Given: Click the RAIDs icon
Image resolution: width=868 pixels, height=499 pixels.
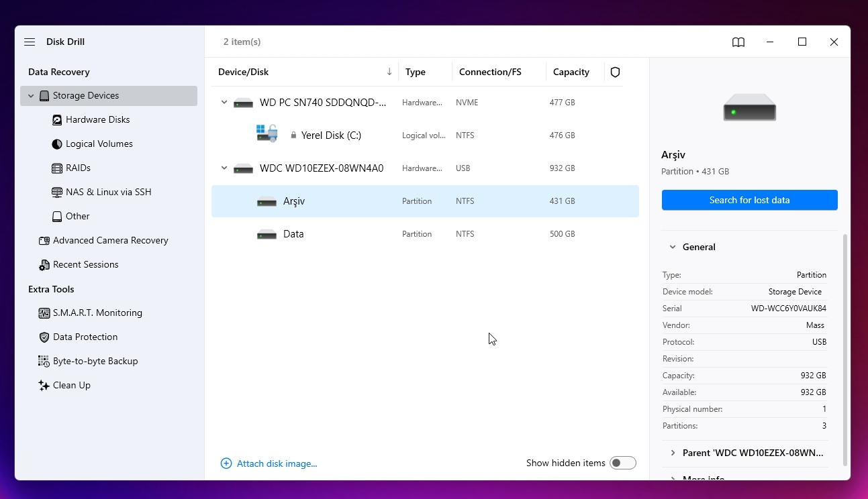Looking at the screenshot, I should click(x=57, y=168).
